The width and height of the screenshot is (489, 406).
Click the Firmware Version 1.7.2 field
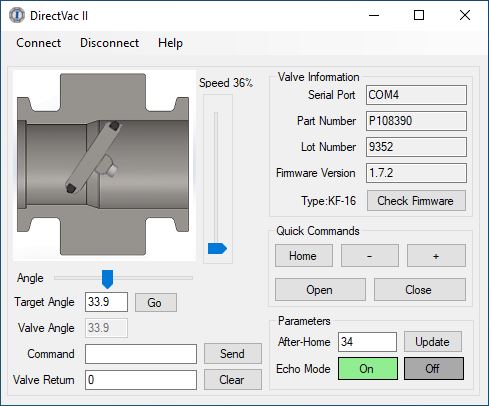point(416,173)
